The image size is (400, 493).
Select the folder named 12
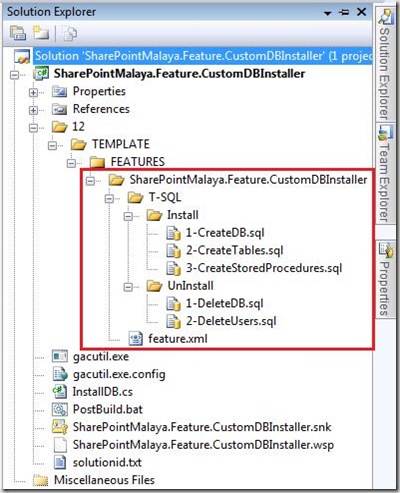click(79, 127)
